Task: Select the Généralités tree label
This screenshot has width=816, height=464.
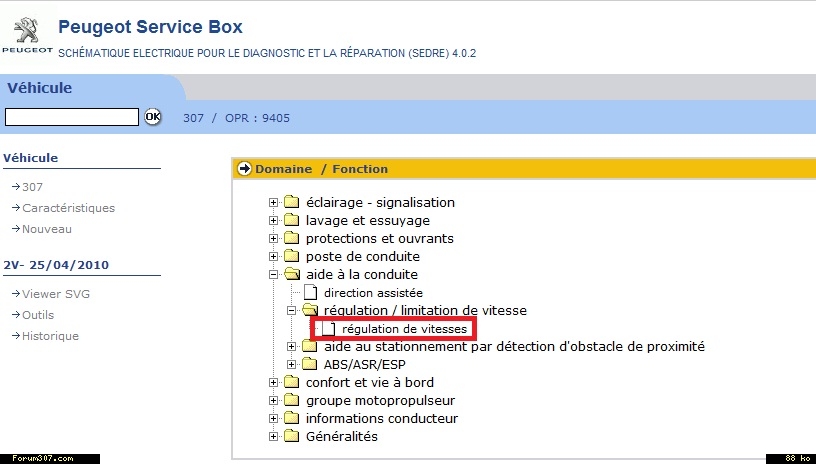Action: point(342,436)
